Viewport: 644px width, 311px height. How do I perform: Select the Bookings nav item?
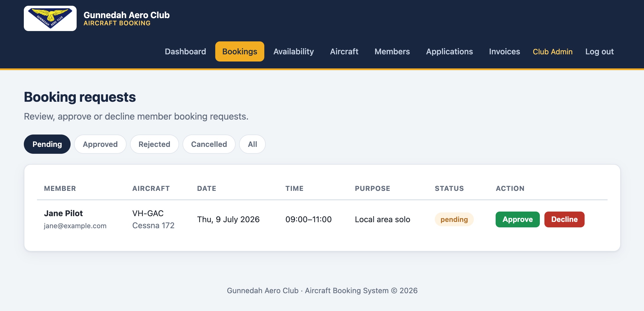240,51
